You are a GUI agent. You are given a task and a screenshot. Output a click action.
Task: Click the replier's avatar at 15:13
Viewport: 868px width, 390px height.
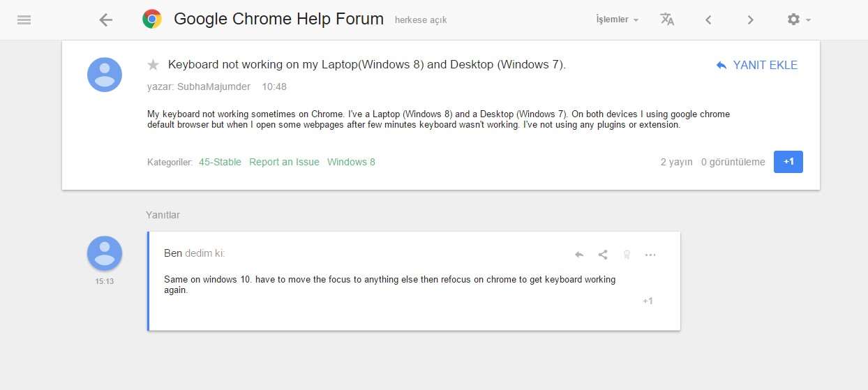(x=105, y=253)
